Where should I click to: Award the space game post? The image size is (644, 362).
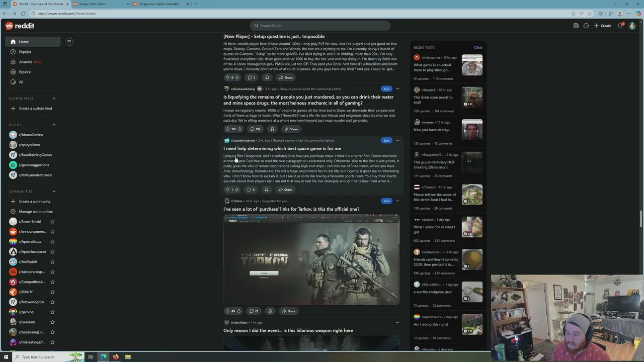(x=267, y=190)
